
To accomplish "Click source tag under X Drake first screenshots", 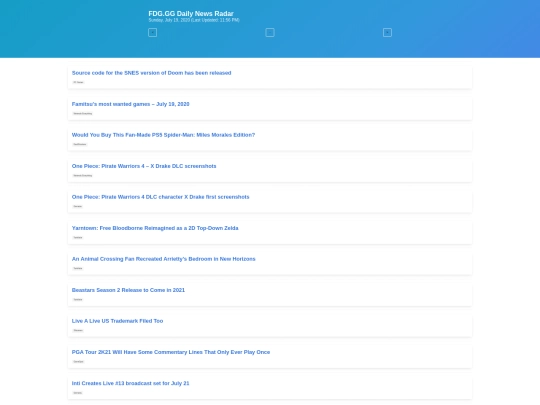I will [78, 207].
